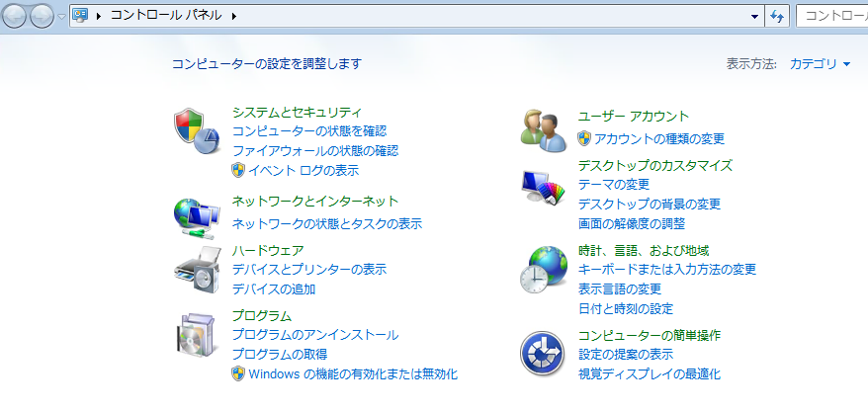Viewport: 868px width, 412px height.
Task: Click the shield icon beside アカウントの種類の変更
Action: [x=584, y=138]
